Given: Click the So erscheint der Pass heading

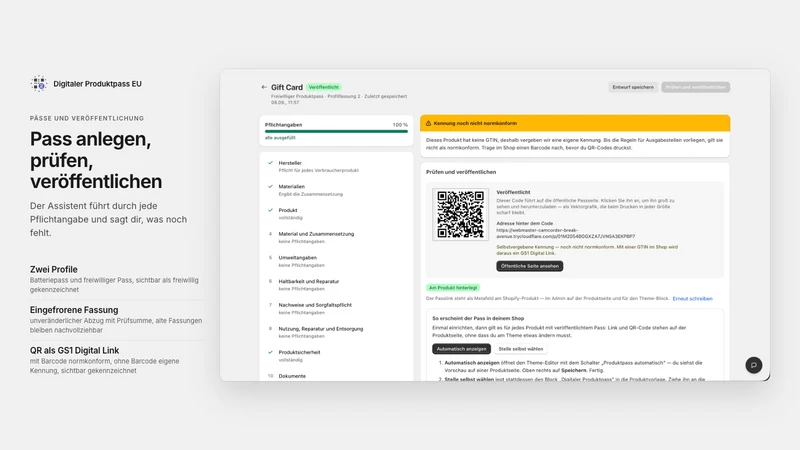Looking at the screenshot, I should pyautogui.click(x=478, y=318).
